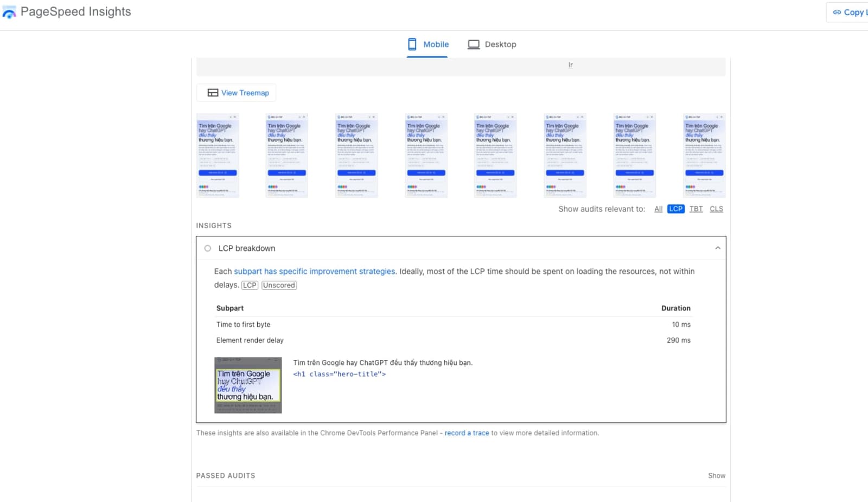
Task: Collapse the LCP breakdown chevron
Action: (718, 248)
